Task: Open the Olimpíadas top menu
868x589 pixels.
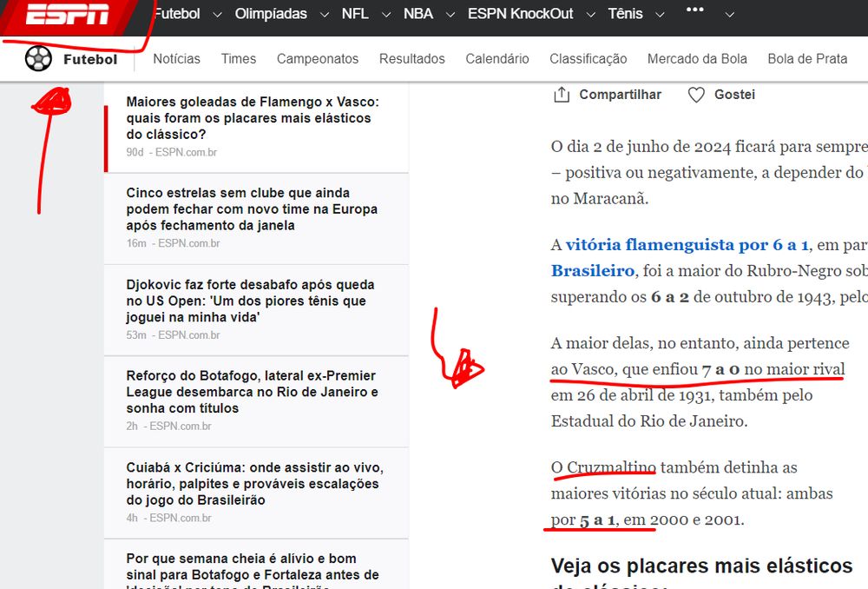Action: 271,14
